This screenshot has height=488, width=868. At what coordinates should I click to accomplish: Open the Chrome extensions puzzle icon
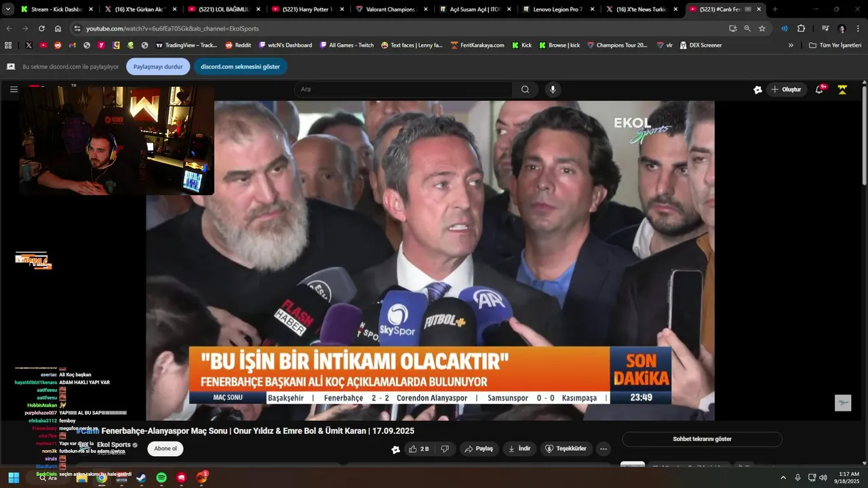pyautogui.click(x=801, y=28)
